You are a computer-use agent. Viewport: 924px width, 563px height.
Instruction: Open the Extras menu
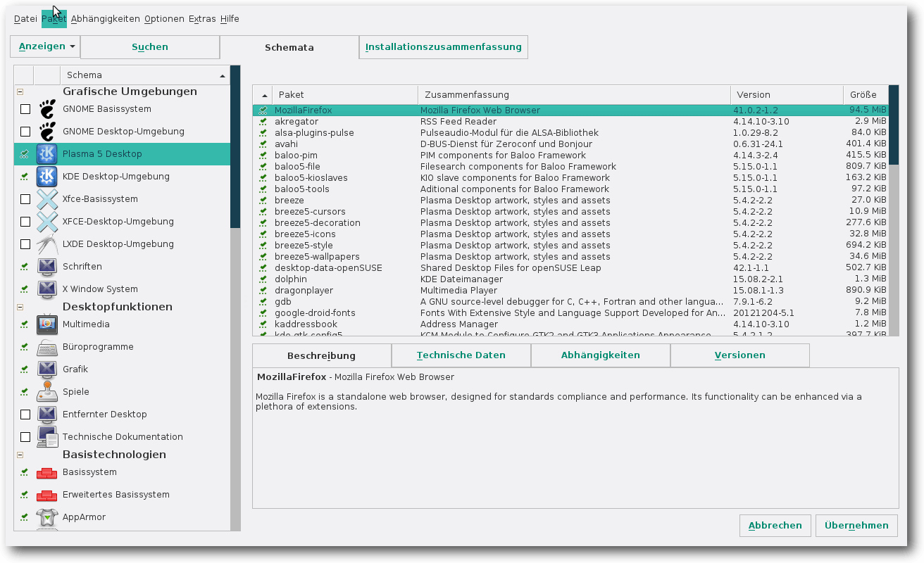pyautogui.click(x=202, y=19)
